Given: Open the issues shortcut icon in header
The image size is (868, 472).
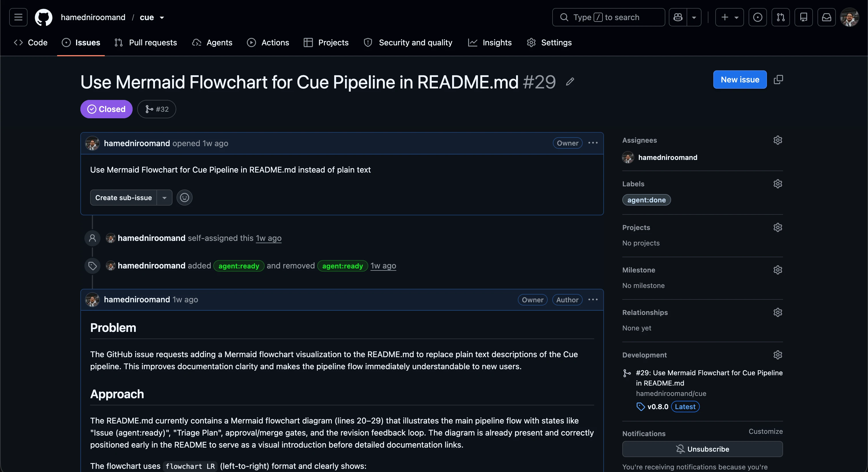Looking at the screenshot, I should [757, 17].
